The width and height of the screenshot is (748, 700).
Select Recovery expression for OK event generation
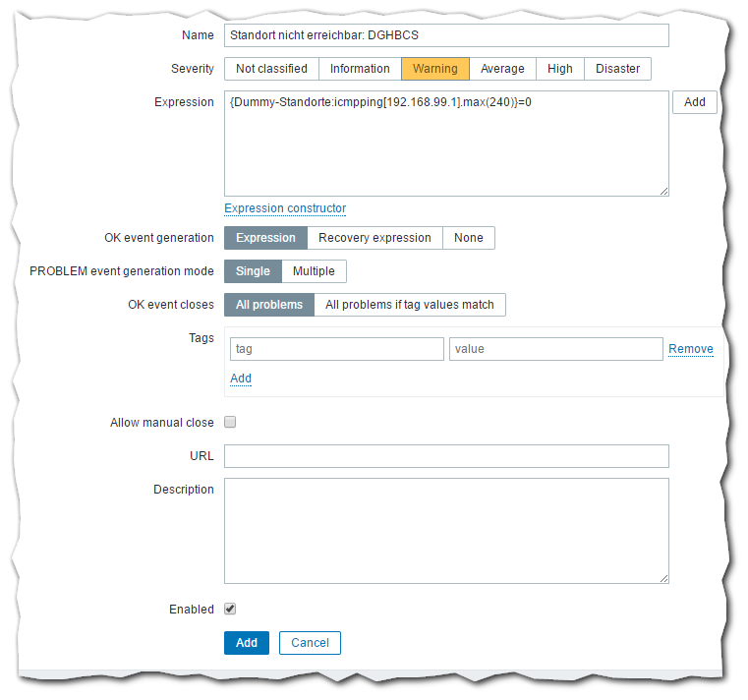pyautogui.click(x=374, y=238)
